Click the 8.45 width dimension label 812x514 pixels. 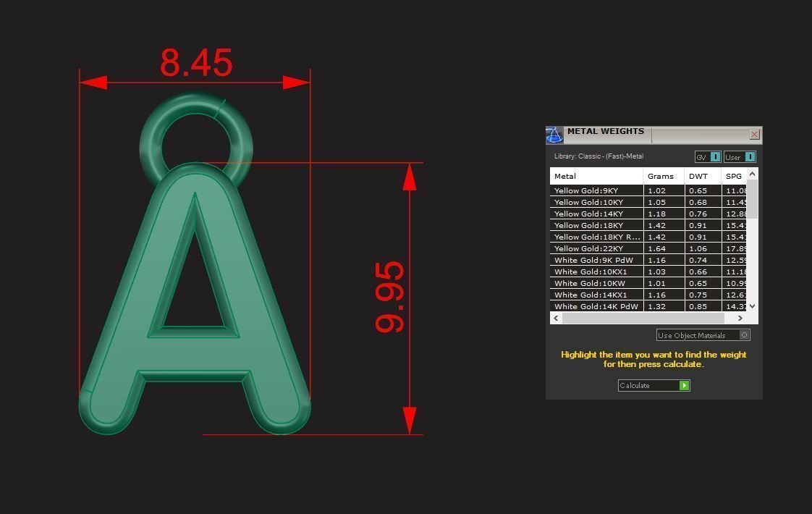(196, 63)
